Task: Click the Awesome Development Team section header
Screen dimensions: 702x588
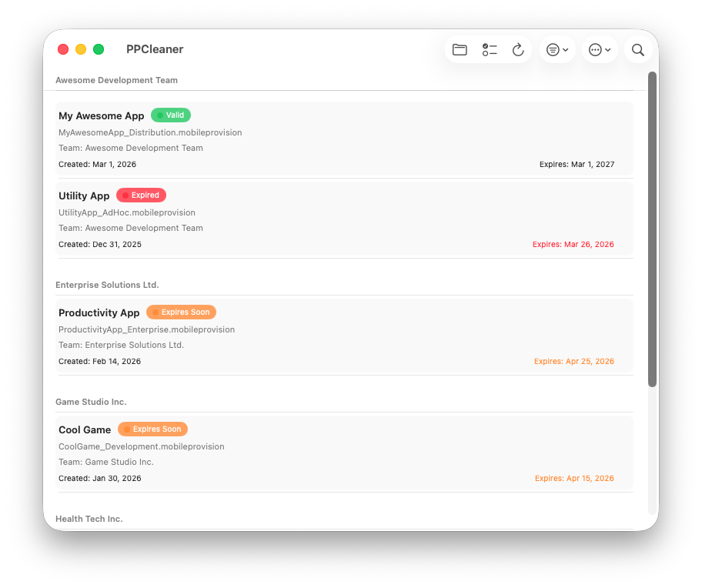Action: pos(116,80)
